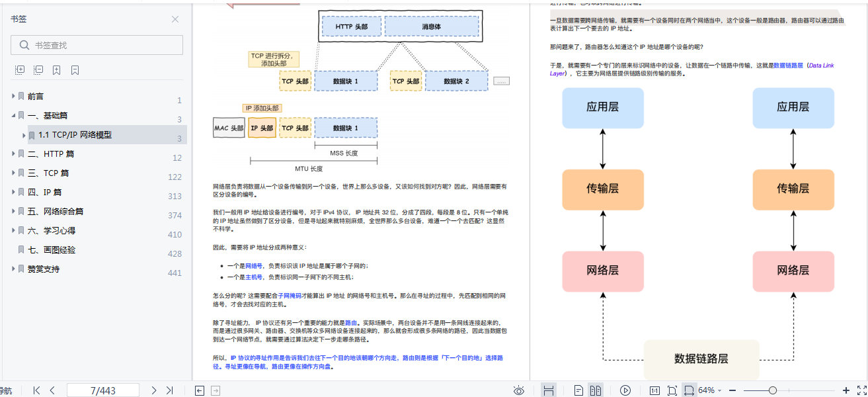Image resolution: width=868 pixels, height=397 pixels.
Task: Zoom in with the plus button
Action: (846, 390)
